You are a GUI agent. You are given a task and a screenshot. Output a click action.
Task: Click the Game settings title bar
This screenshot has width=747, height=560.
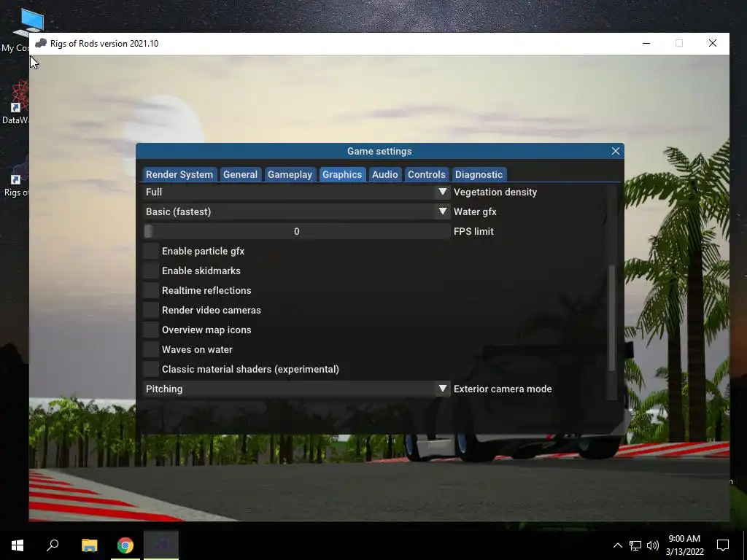pyautogui.click(x=379, y=151)
